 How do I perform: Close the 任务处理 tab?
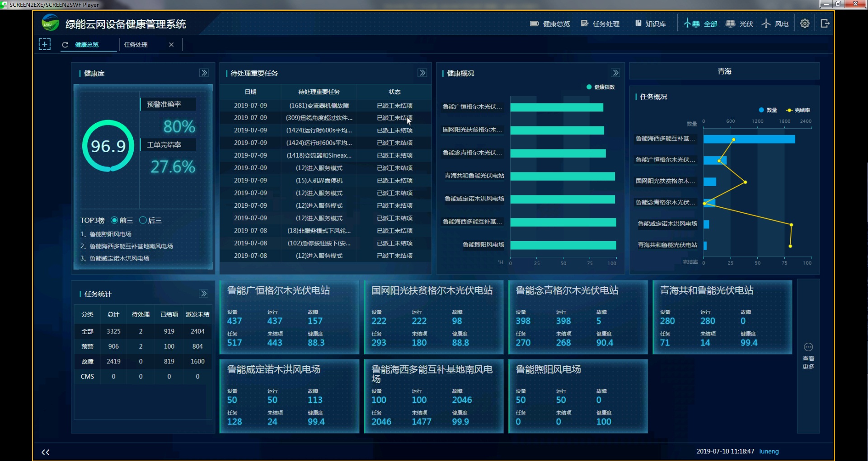pyautogui.click(x=171, y=45)
